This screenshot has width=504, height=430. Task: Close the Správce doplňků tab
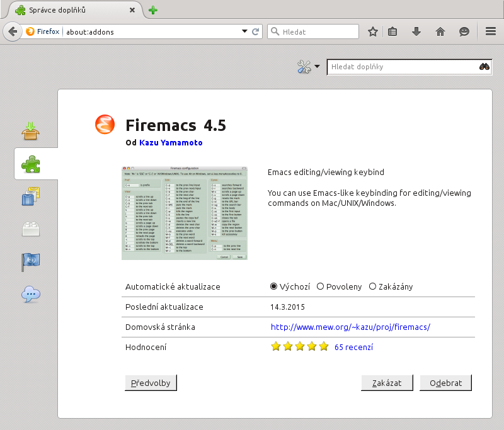click(x=132, y=10)
